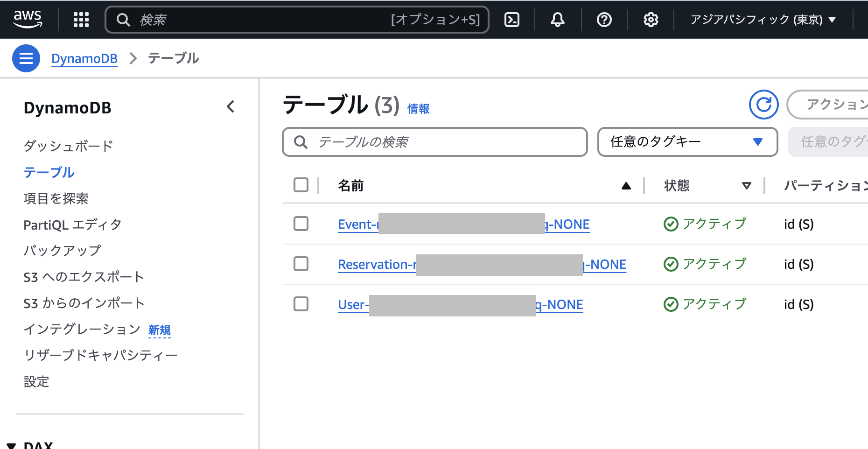Open the AWS console home logo
The height and width of the screenshot is (449, 868).
(28, 19)
